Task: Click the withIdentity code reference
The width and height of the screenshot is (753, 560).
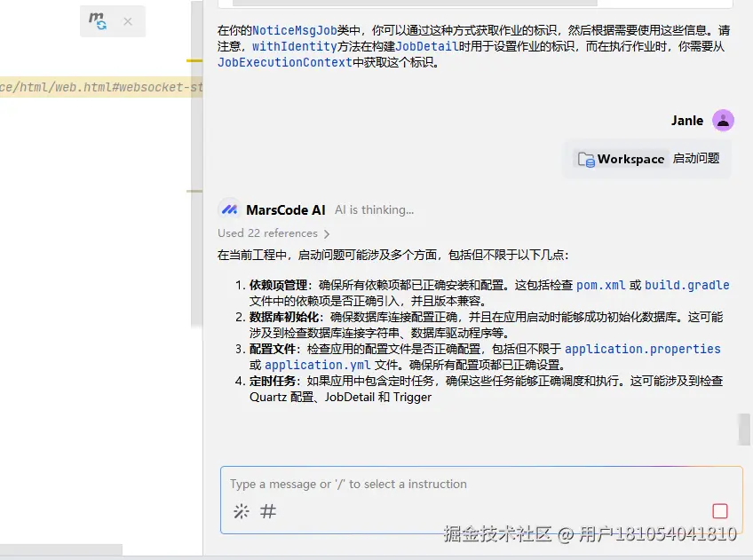Action: pos(295,46)
